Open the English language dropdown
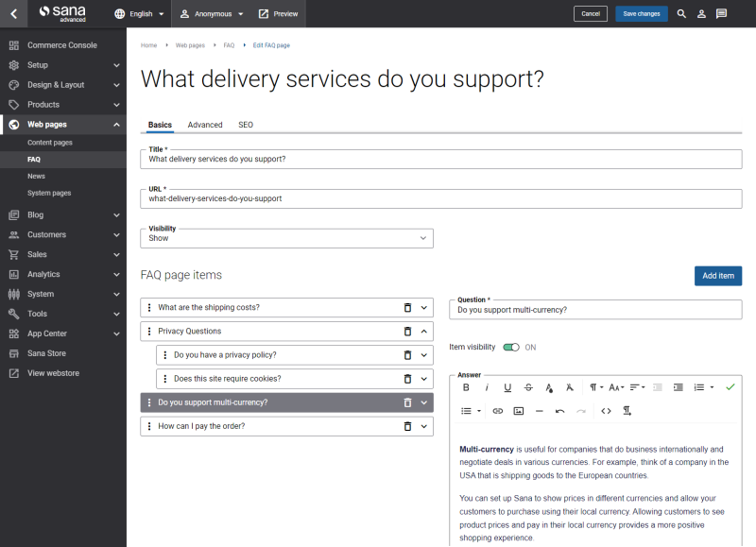This screenshot has height=547, width=756. (139, 14)
